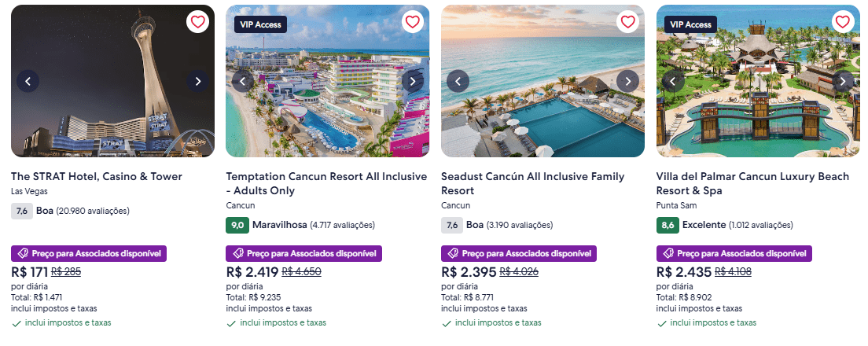868x346 pixels.
Task: Go back one Seadust Cancún photo
Action: (x=458, y=81)
